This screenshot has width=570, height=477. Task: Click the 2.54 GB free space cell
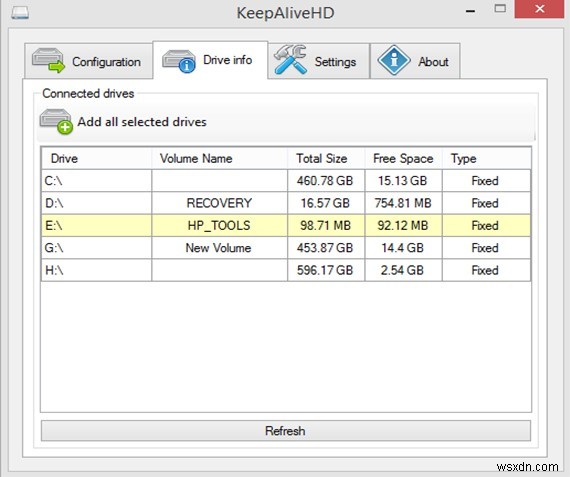[404, 270]
